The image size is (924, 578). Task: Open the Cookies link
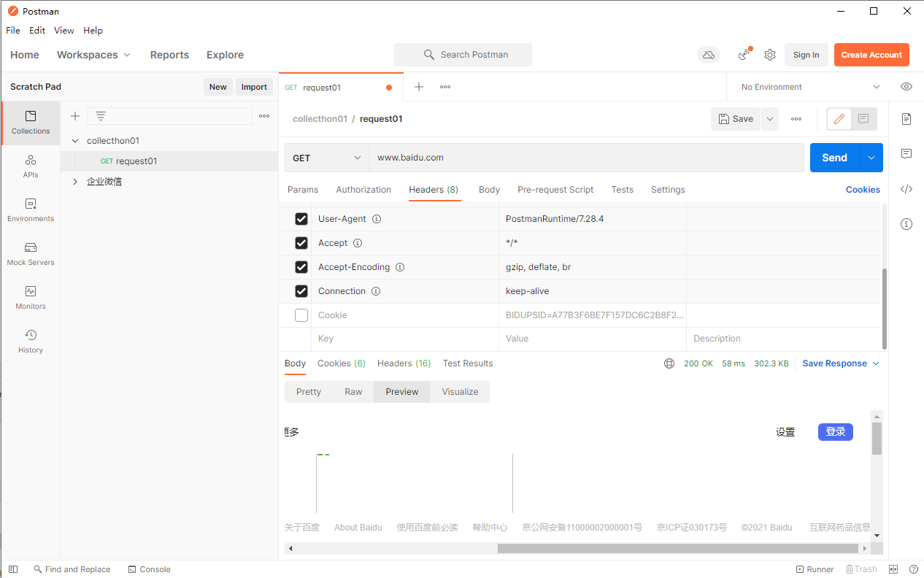(863, 190)
